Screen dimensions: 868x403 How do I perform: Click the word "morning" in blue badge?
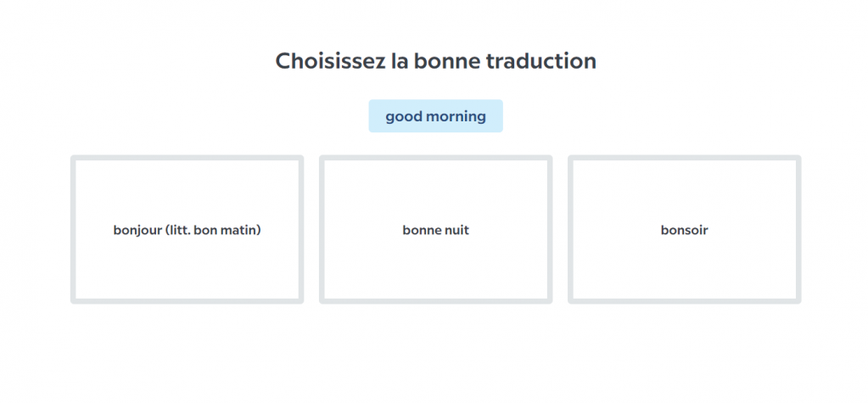(x=456, y=116)
